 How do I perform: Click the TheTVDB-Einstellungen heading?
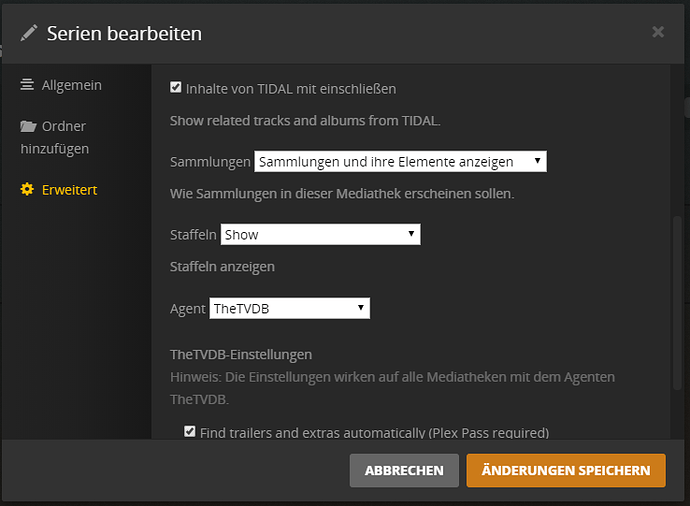point(241,354)
